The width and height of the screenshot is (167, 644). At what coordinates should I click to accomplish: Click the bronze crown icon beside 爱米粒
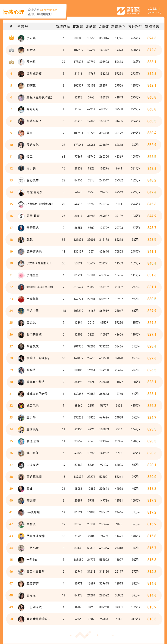click(x=11, y=62)
